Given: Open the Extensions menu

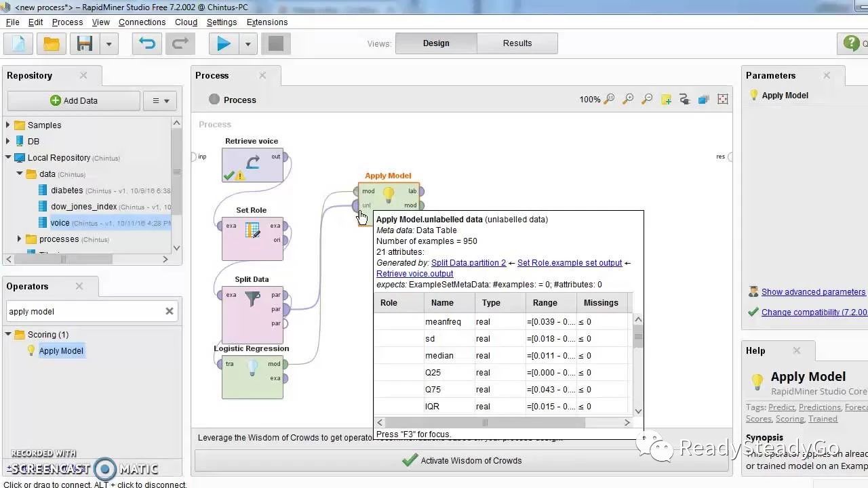Looking at the screenshot, I should pyautogui.click(x=267, y=22).
